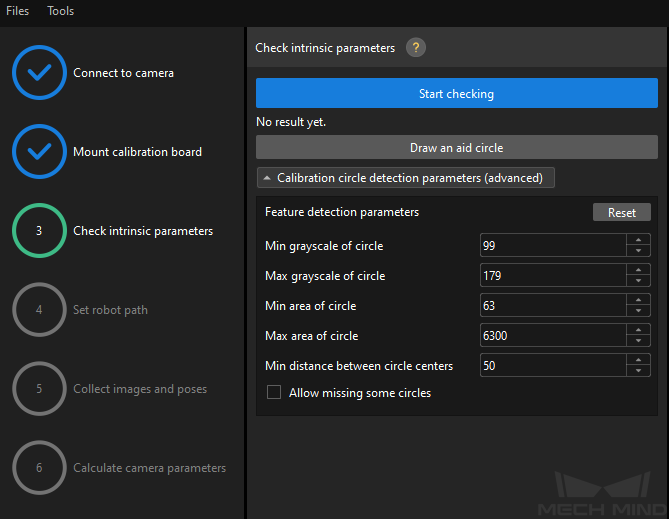Decrease Min distance between circle centers
Screen dimensions: 669x519
pyautogui.click(x=638, y=371)
